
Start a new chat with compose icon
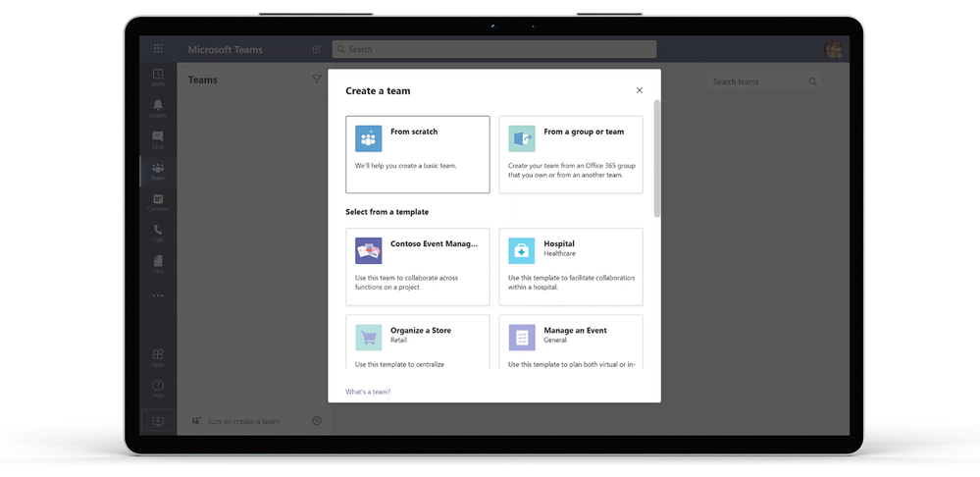coord(316,49)
